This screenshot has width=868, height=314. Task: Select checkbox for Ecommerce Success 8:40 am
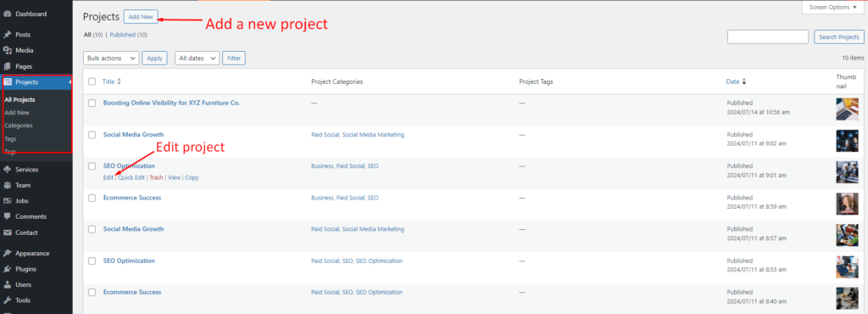click(x=92, y=293)
